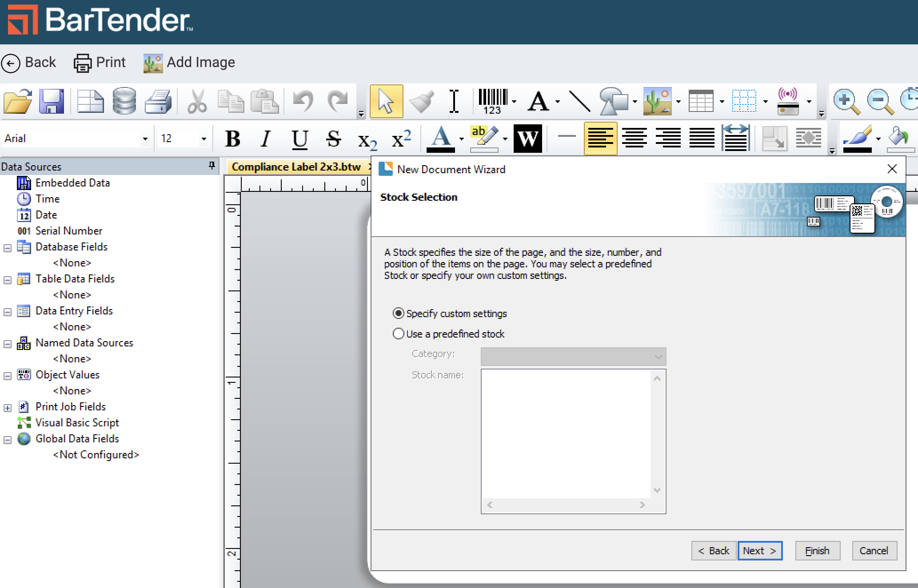Click the strikethrough formatting icon
Viewport: 918px width, 588px height.
click(x=333, y=139)
